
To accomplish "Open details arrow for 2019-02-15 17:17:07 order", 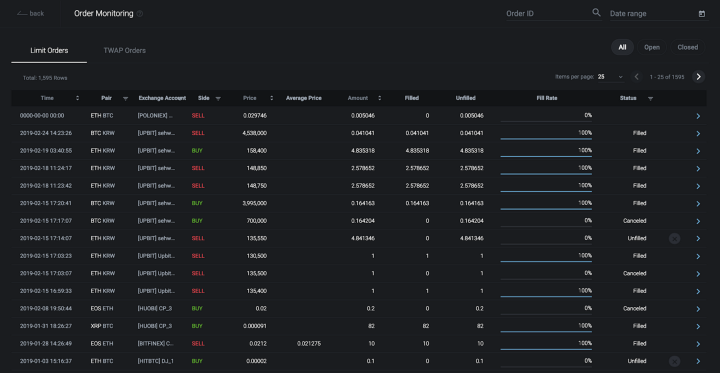I will point(698,221).
